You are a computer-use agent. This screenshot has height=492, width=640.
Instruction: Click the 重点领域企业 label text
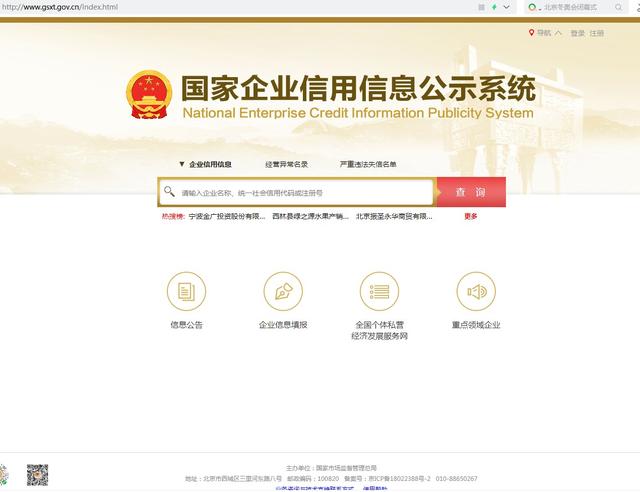(x=476, y=325)
